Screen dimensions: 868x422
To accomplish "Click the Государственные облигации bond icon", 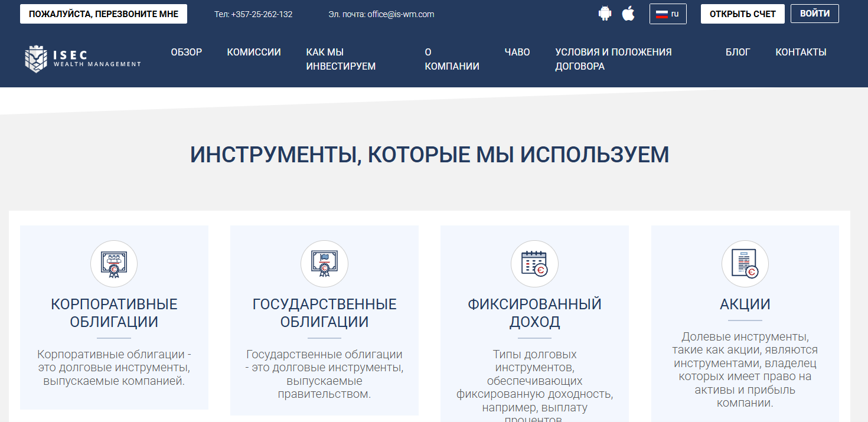I will click(324, 264).
